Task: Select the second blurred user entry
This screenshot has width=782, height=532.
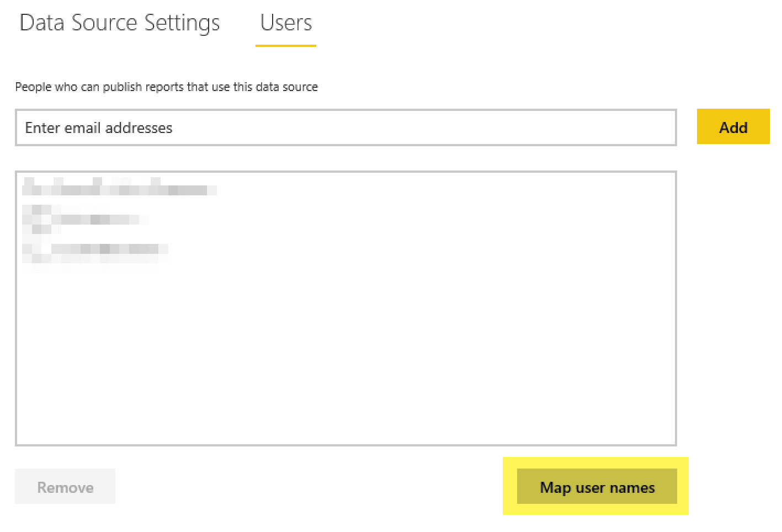Action: tap(83, 219)
